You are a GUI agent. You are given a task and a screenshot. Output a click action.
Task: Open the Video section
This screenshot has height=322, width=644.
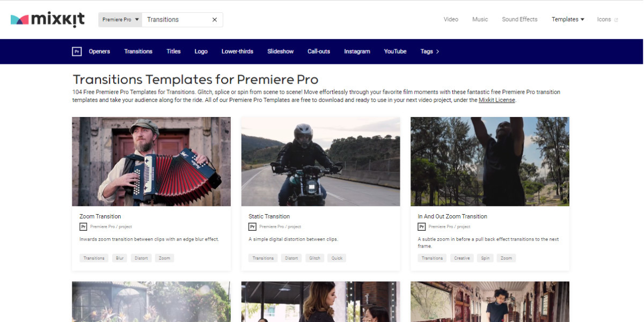pos(451,19)
